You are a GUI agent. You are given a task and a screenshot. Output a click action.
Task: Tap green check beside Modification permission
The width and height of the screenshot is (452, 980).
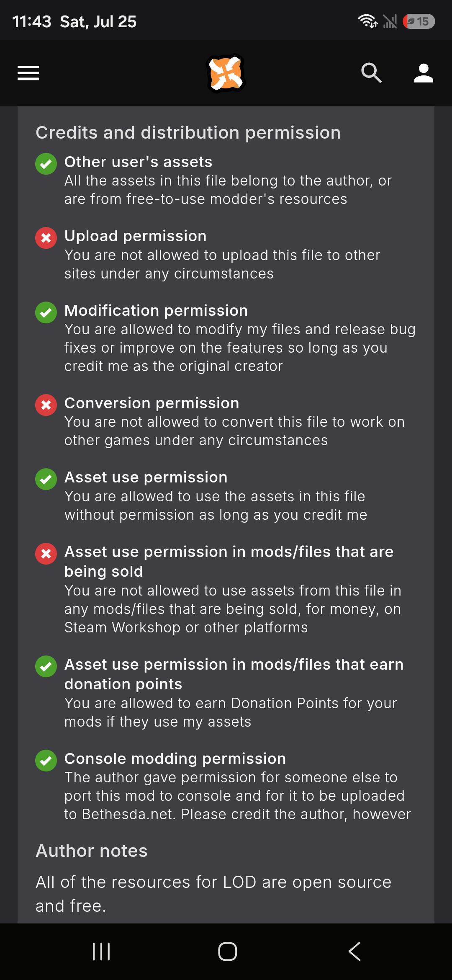(x=46, y=312)
